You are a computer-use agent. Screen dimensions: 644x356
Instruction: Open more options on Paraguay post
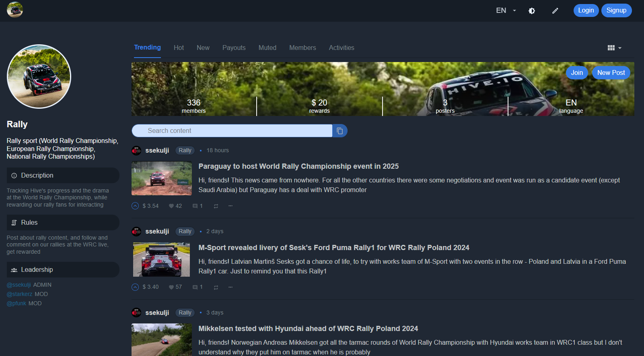point(230,206)
